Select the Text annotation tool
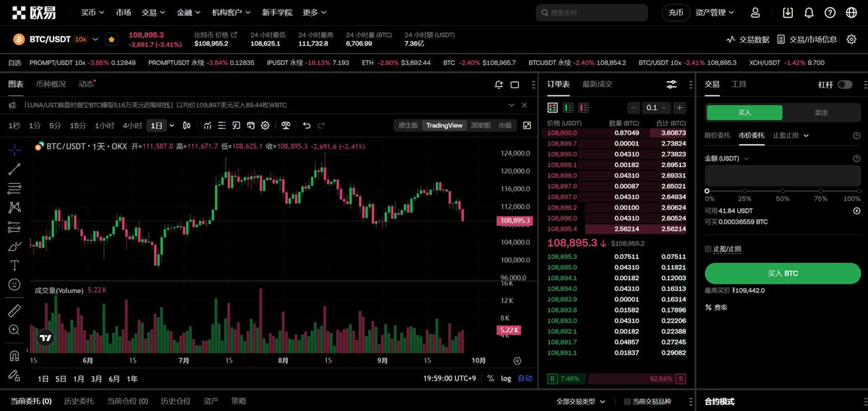Viewport: 868px width, 411px height. 14,265
